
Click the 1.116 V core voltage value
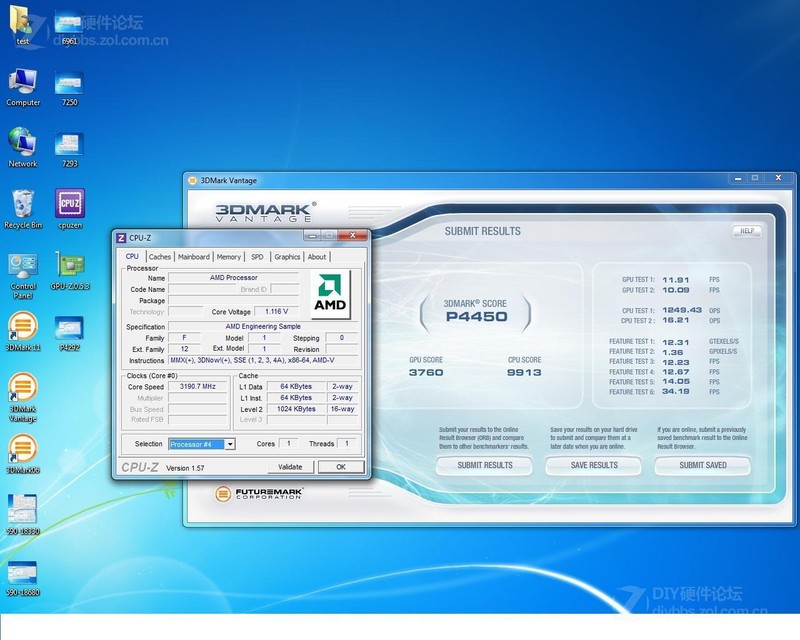coord(277,311)
